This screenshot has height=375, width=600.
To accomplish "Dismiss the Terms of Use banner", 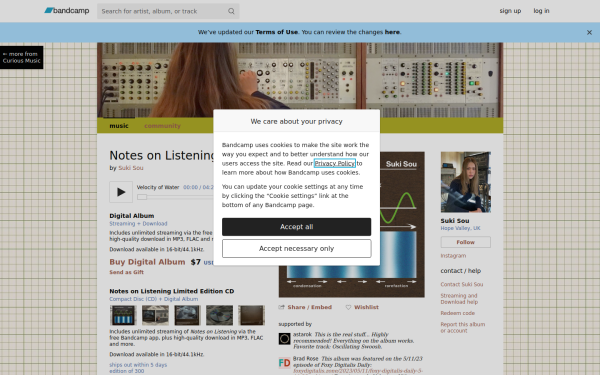I will (x=589, y=33).
